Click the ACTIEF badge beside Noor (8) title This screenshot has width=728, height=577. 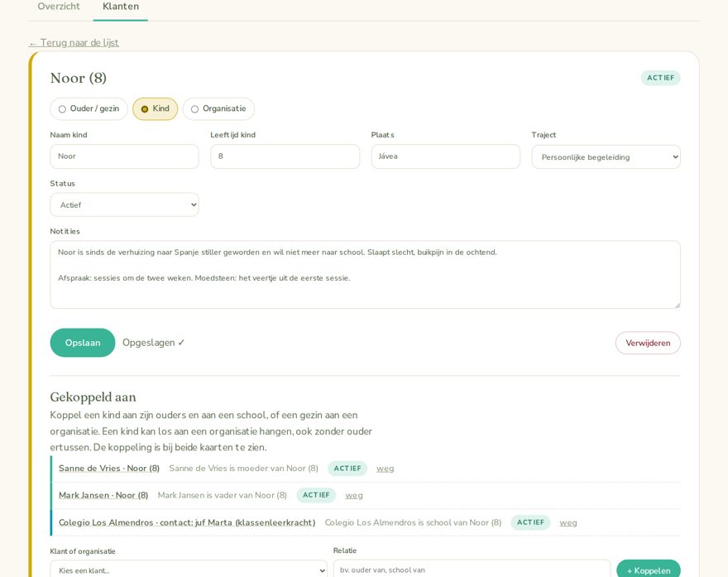tap(661, 78)
